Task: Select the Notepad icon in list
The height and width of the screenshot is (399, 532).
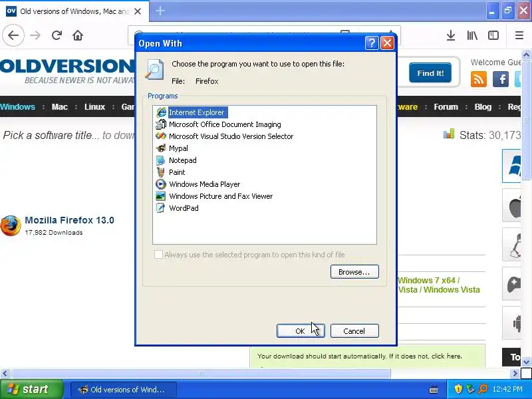Action: click(161, 160)
